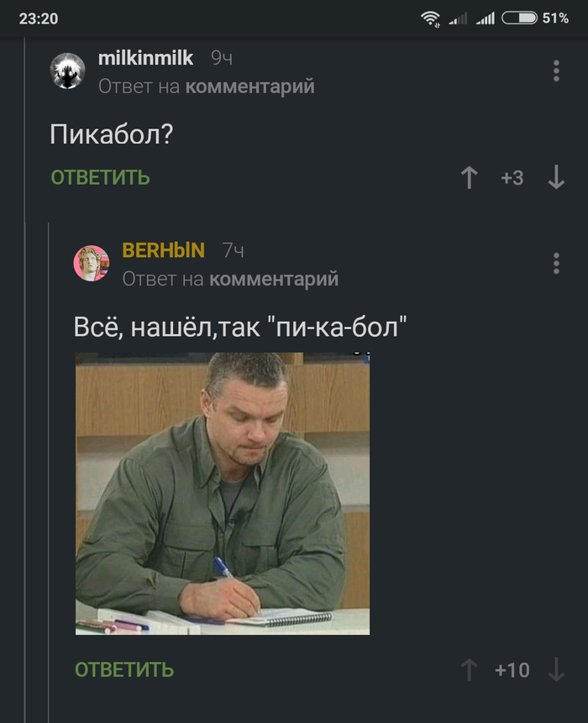This screenshot has height=723, width=588.
Task: Tap the 'Пикабол?' comment text
Action: coord(111,134)
